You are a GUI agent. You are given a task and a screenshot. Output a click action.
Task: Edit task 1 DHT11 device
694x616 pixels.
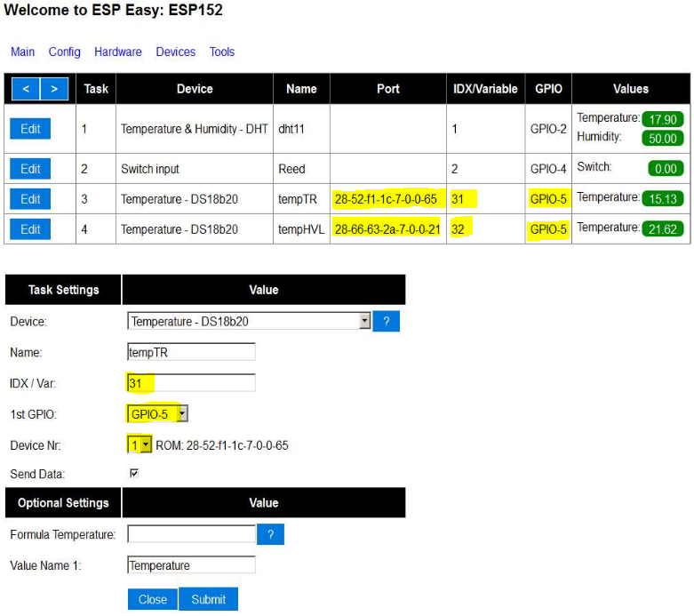30,129
